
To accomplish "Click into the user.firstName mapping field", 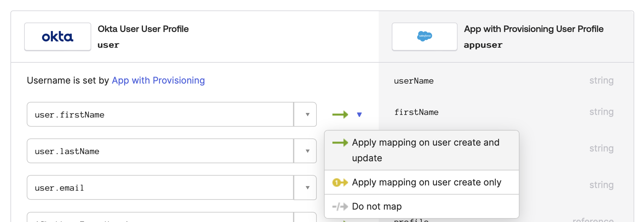I will click(x=160, y=115).
